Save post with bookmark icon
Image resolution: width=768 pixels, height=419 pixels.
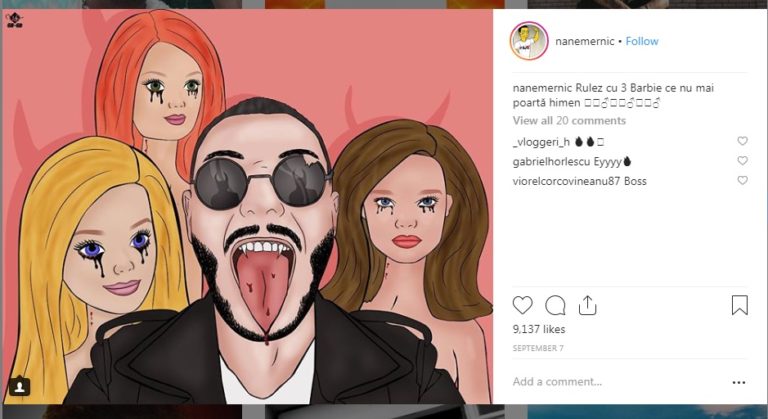[x=739, y=305]
